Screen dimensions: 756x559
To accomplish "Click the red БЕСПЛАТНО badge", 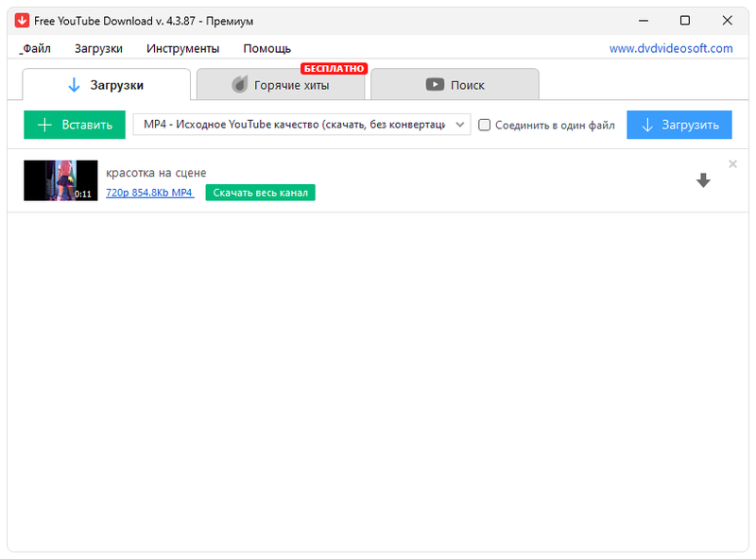I will coord(335,68).
